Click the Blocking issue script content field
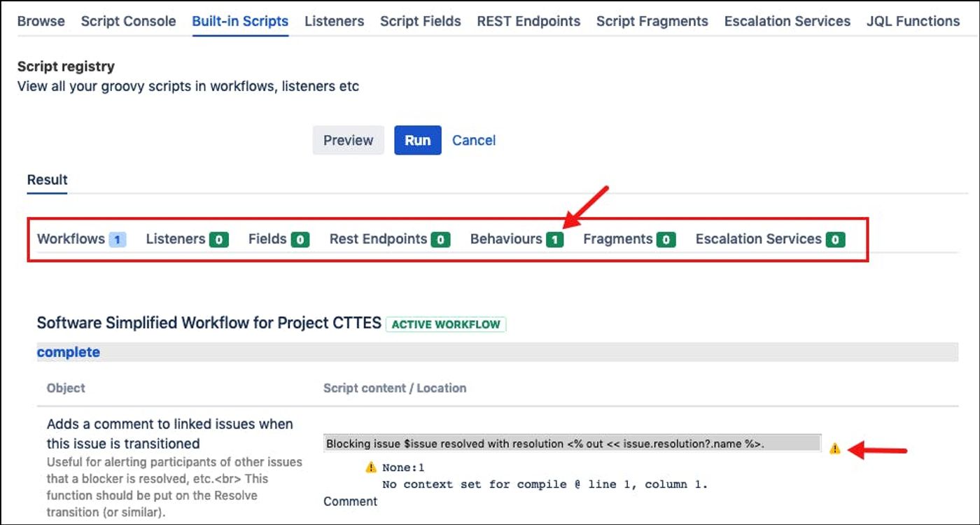Image resolution: width=980 pixels, height=525 pixels. (573, 443)
